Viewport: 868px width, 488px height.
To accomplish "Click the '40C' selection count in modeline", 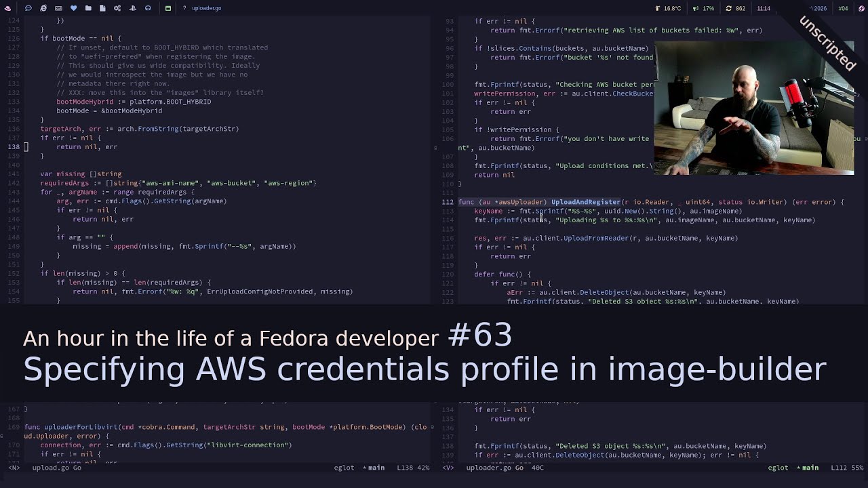I will 538,468.
